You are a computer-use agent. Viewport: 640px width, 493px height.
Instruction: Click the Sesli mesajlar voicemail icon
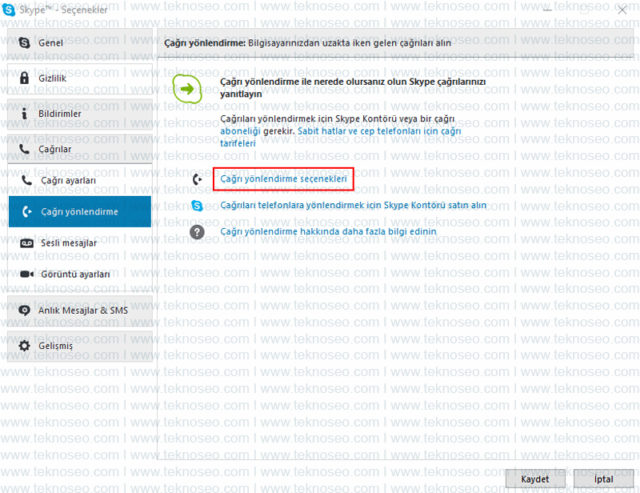coord(27,243)
